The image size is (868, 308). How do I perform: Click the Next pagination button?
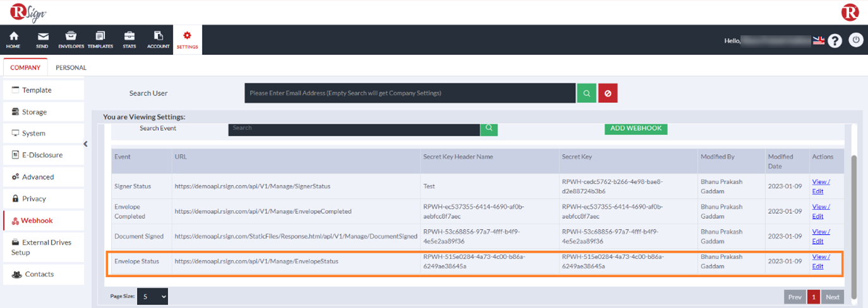tap(833, 297)
